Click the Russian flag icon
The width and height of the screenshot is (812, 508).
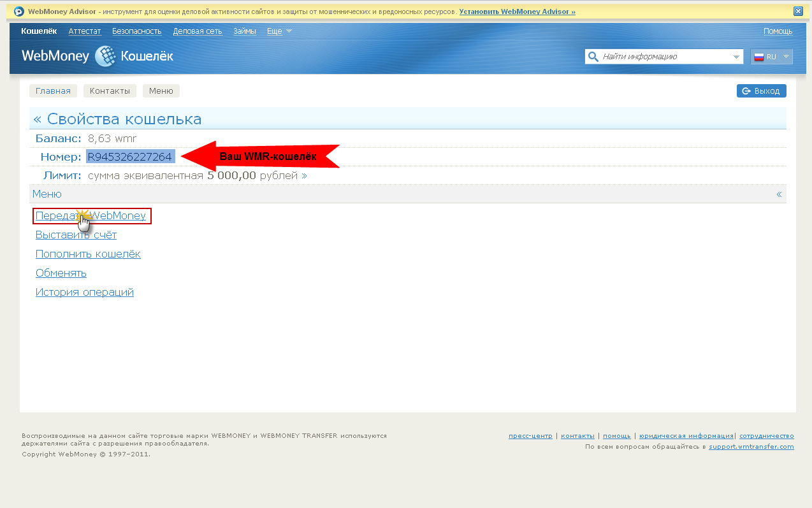point(758,57)
